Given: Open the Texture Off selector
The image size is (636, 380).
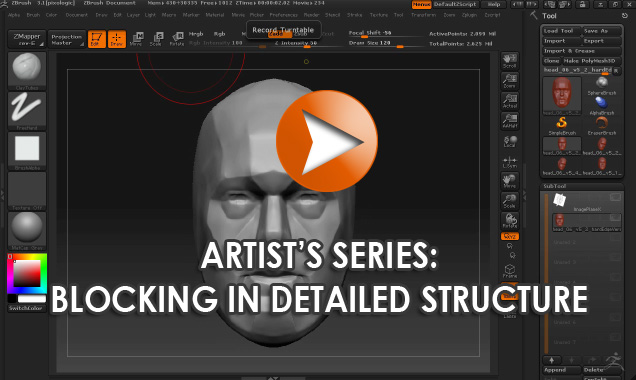Looking at the screenshot, I should click(27, 191).
